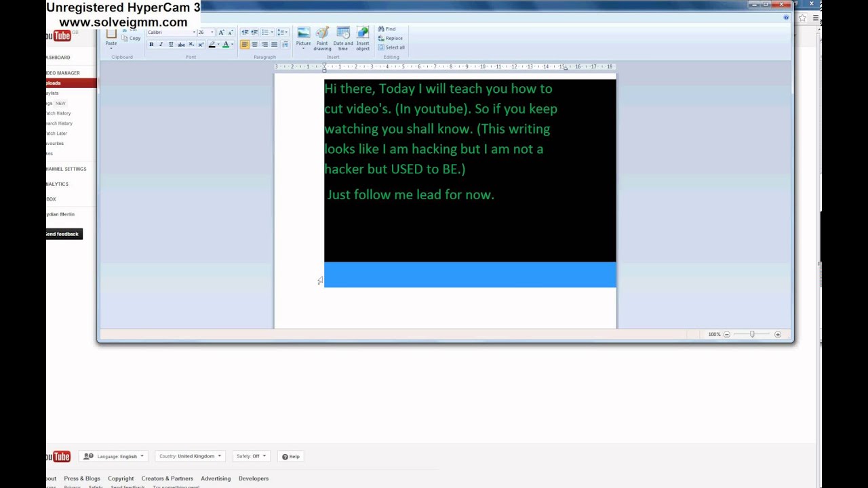The height and width of the screenshot is (488, 868).
Task: Place cursor after 'Just follow me lead for now.'
Action: click(x=496, y=195)
